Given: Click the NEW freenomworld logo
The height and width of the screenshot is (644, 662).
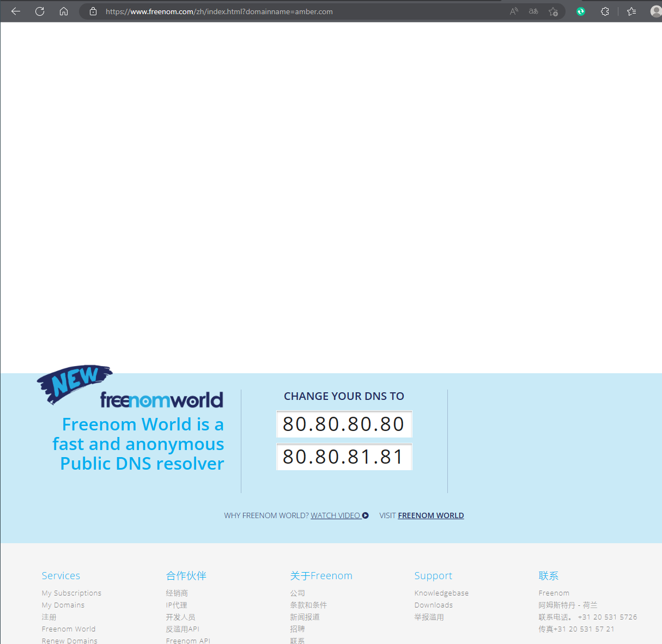Looking at the screenshot, I should click(130, 386).
